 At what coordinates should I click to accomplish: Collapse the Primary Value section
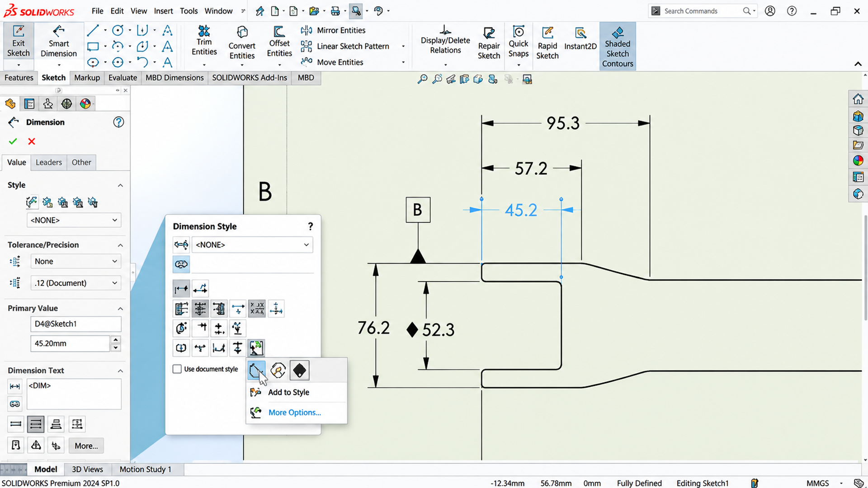tap(120, 308)
